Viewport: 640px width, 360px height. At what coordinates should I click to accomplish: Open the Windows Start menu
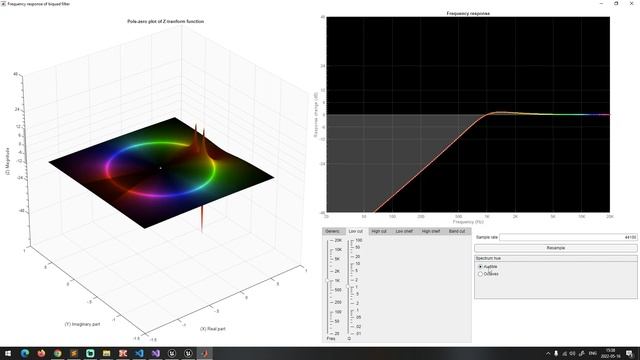[8, 353]
